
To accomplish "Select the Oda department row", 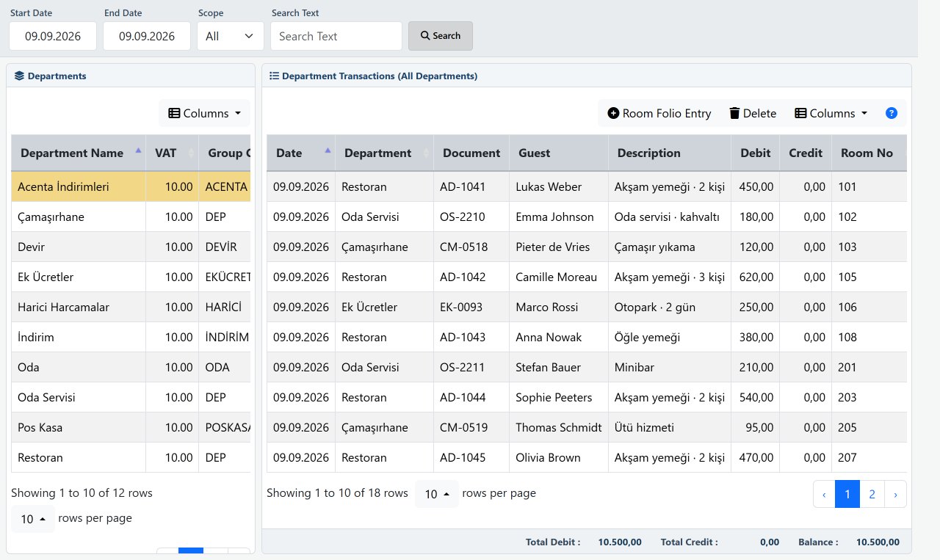I will pyautogui.click(x=131, y=367).
